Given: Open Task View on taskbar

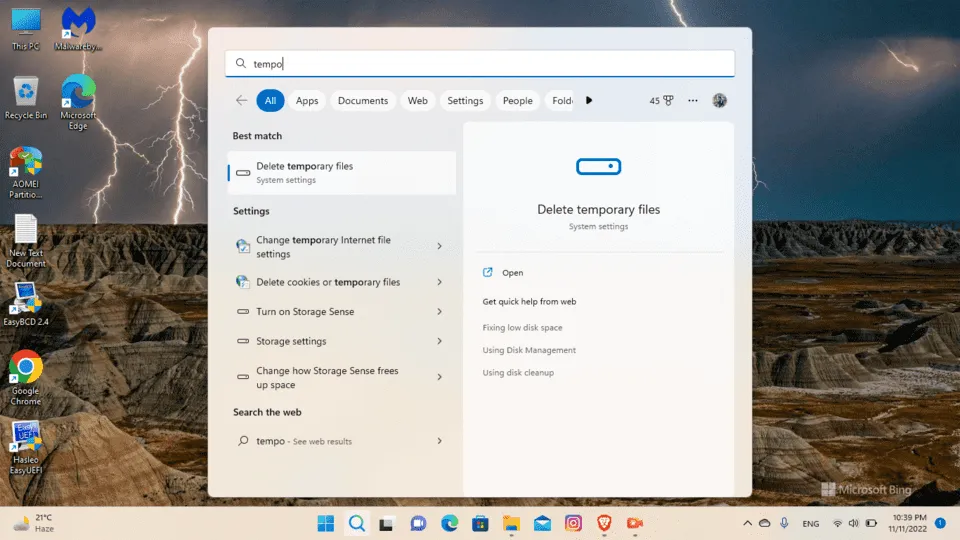Looking at the screenshot, I should 386,524.
